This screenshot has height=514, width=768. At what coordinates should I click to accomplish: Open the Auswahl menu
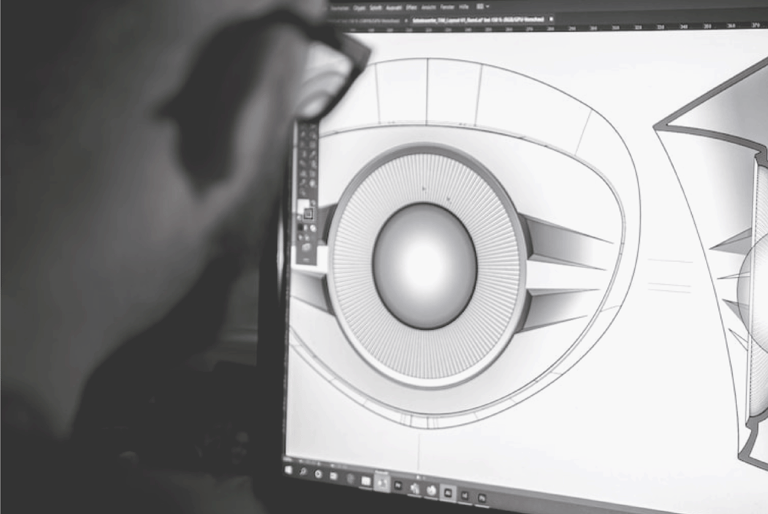pyautogui.click(x=394, y=8)
